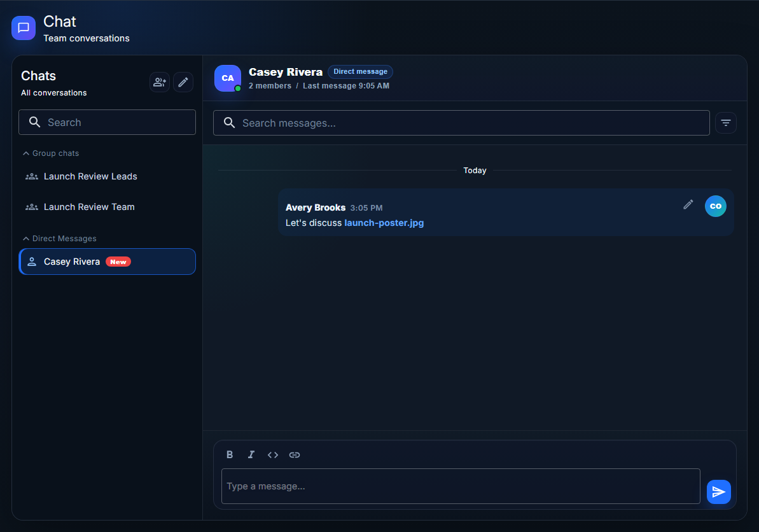Open message filter options icon
Viewport: 759px width, 532px height.
(726, 123)
